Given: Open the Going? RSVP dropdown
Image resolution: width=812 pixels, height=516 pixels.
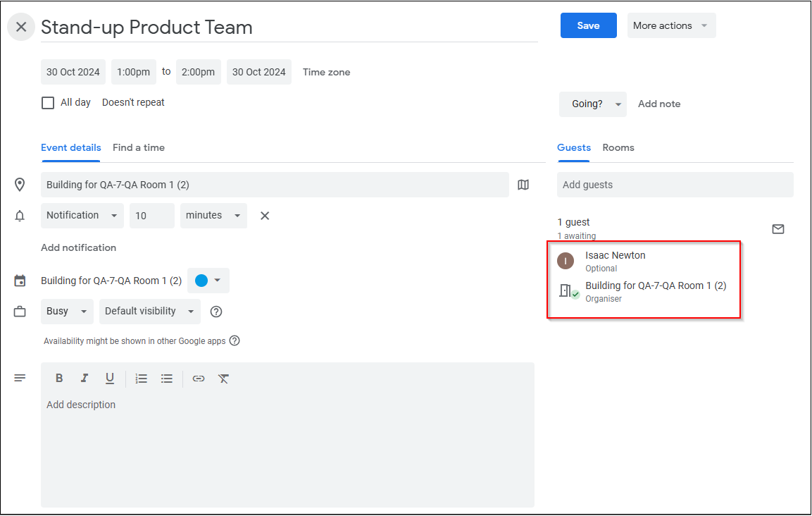Looking at the screenshot, I should 593,104.
